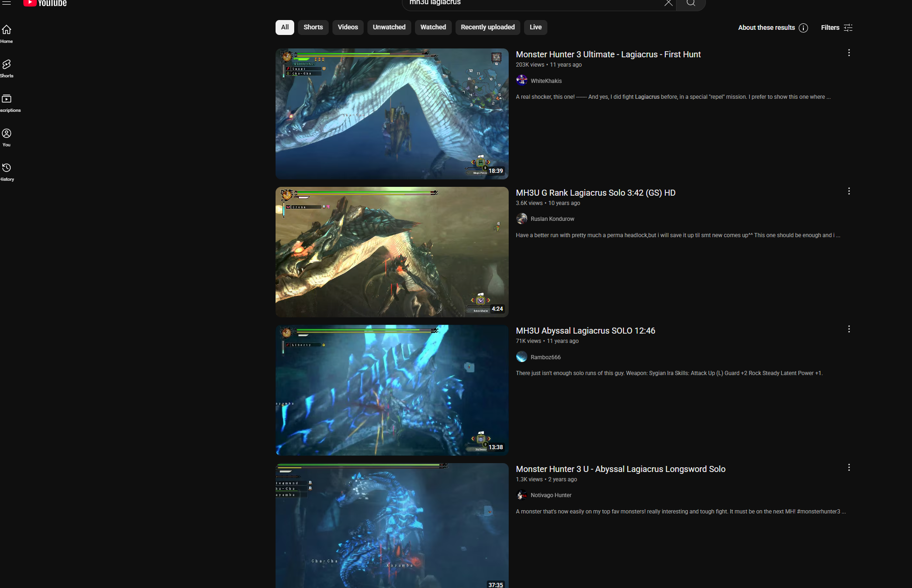The height and width of the screenshot is (588, 912).
Task: Select the Videos filter chip
Action: click(348, 27)
